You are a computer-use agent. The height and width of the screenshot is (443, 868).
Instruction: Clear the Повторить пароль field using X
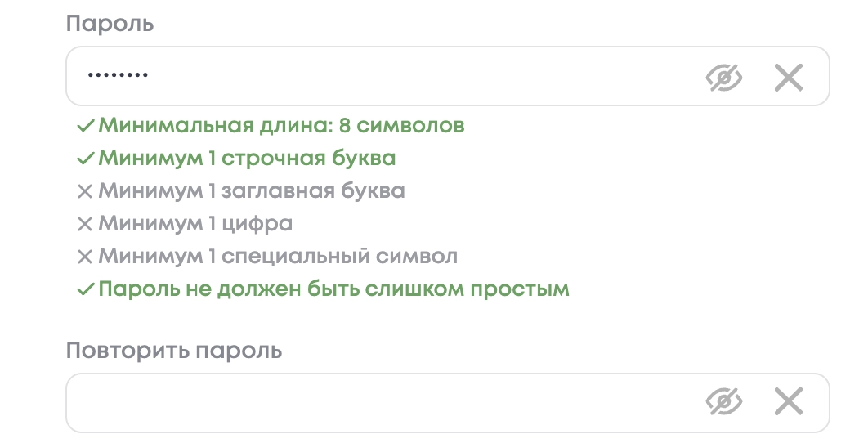tap(789, 402)
